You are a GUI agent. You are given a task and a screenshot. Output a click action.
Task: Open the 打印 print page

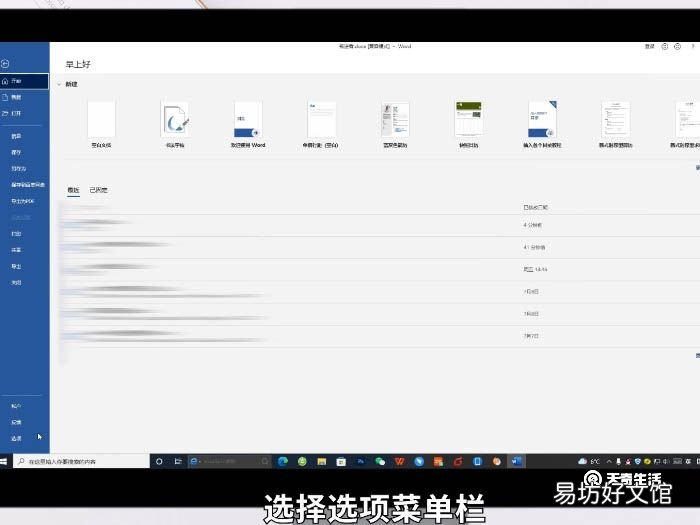17,234
